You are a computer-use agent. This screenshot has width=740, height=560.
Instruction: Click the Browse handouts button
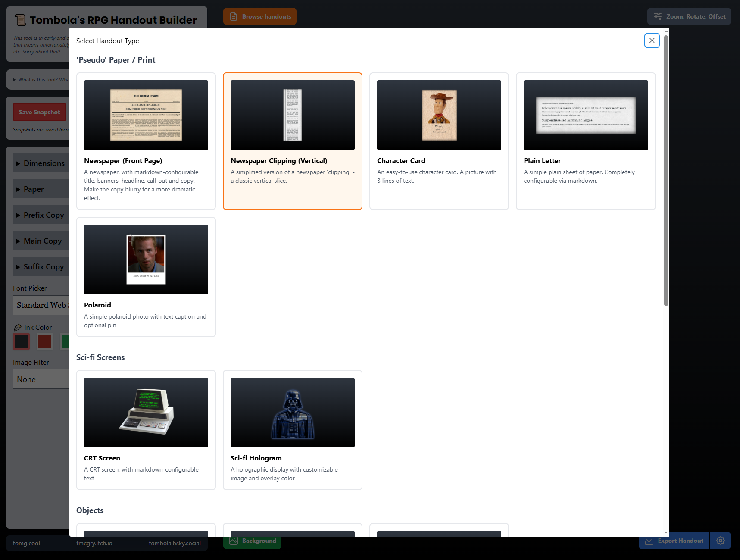tap(260, 16)
